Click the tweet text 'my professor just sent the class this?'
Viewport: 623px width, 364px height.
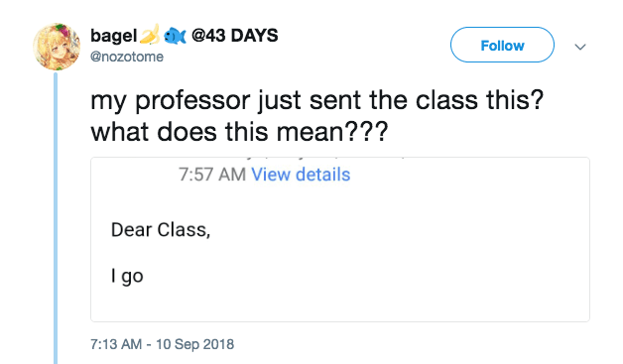(x=316, y=100)
